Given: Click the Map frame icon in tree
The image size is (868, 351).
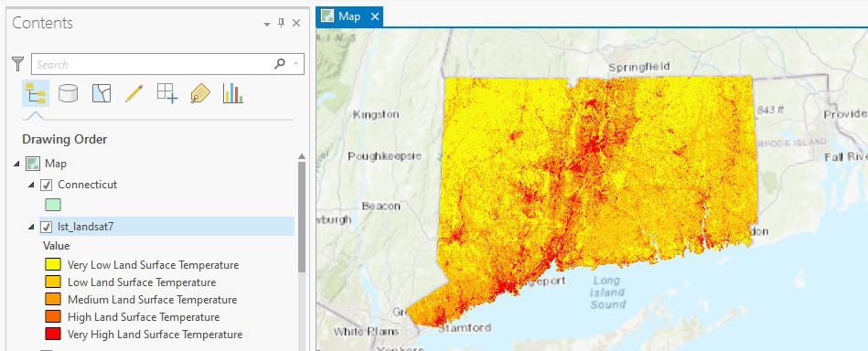Looking at the screenshot, I should click(33, 164).
